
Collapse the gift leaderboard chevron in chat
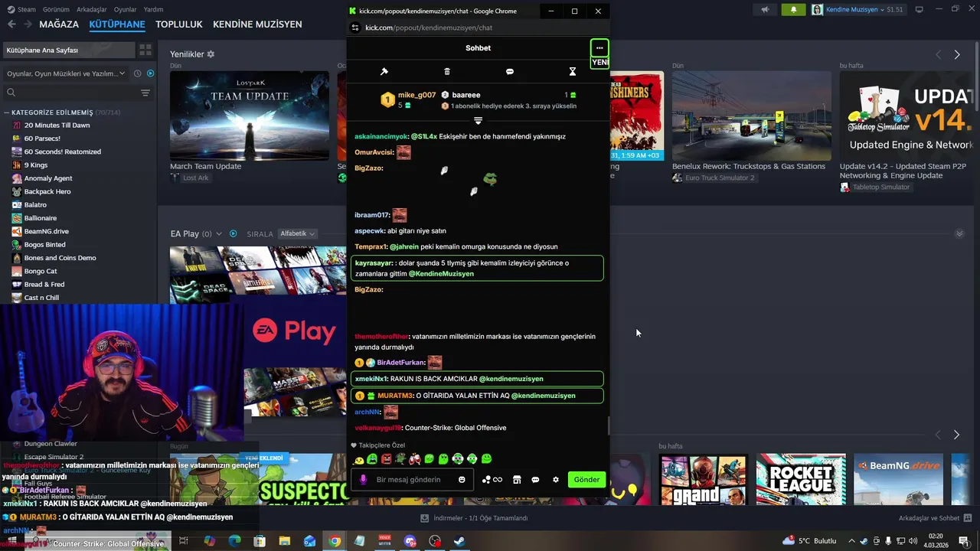coord(478,121)
